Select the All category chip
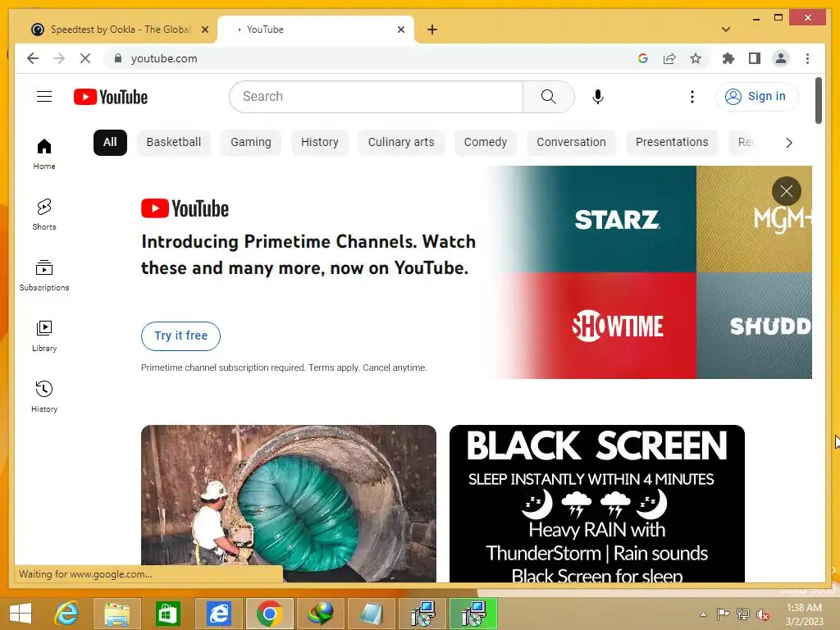The width and height of the screenshot is (840, 630). point(110,143)
